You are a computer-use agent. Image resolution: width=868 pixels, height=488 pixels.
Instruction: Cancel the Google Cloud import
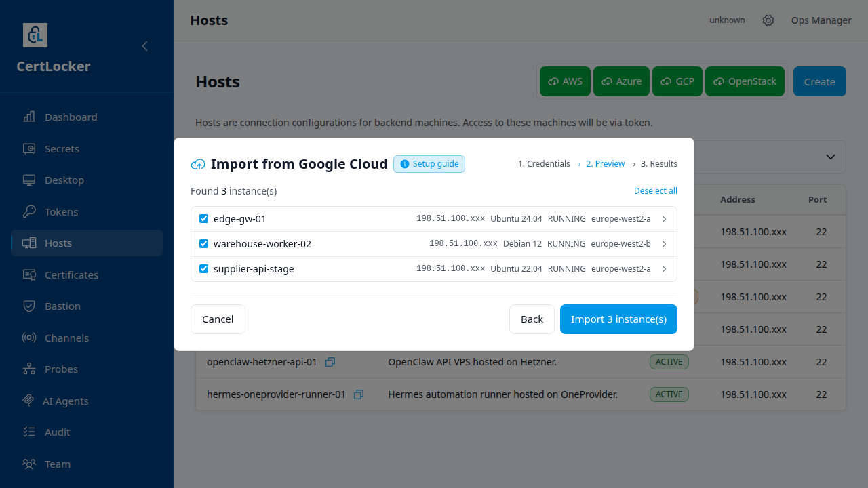point(218,319)
